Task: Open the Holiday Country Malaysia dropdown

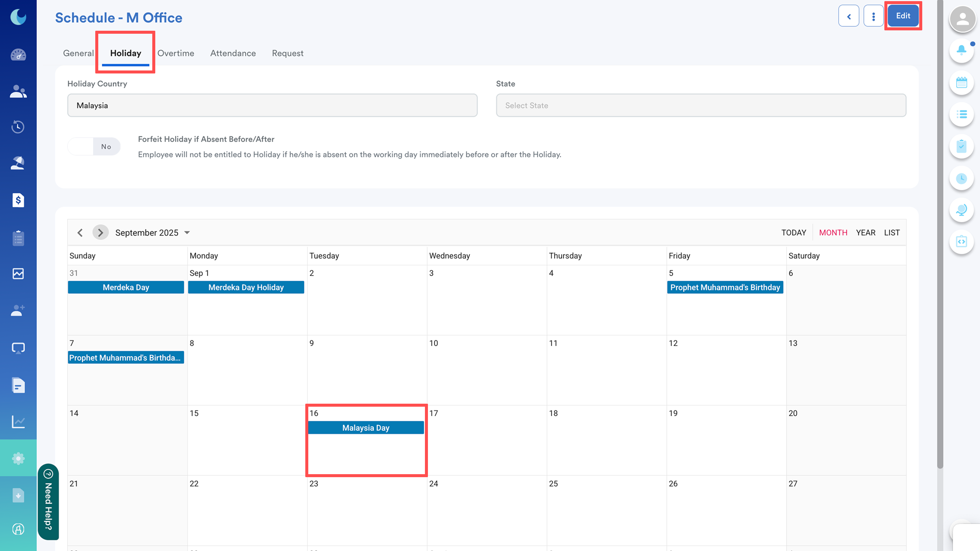Action: tap(272, 105)
